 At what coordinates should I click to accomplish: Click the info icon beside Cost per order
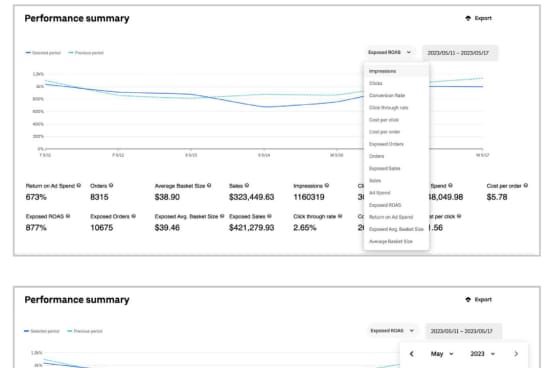(x=526, y=185)
